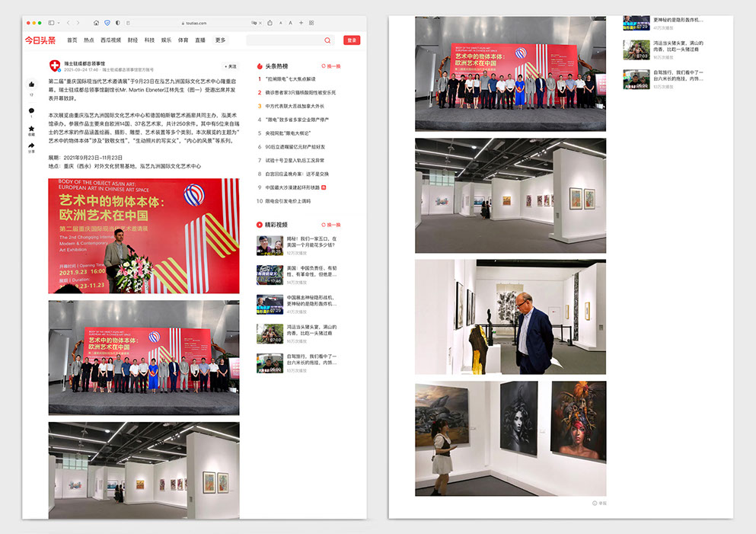
Task: Click the translate icon in address bar
Action: tap(254, 23)
